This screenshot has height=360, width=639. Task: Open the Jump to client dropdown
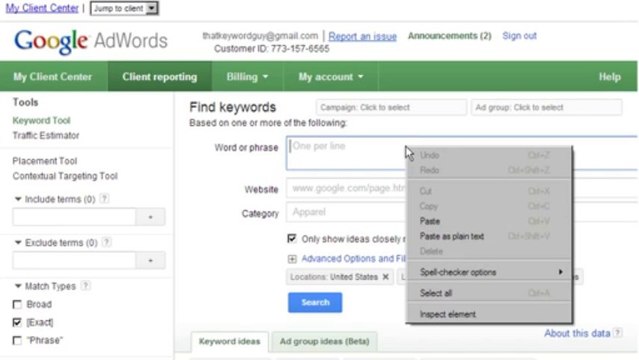[x=124, y=8]
